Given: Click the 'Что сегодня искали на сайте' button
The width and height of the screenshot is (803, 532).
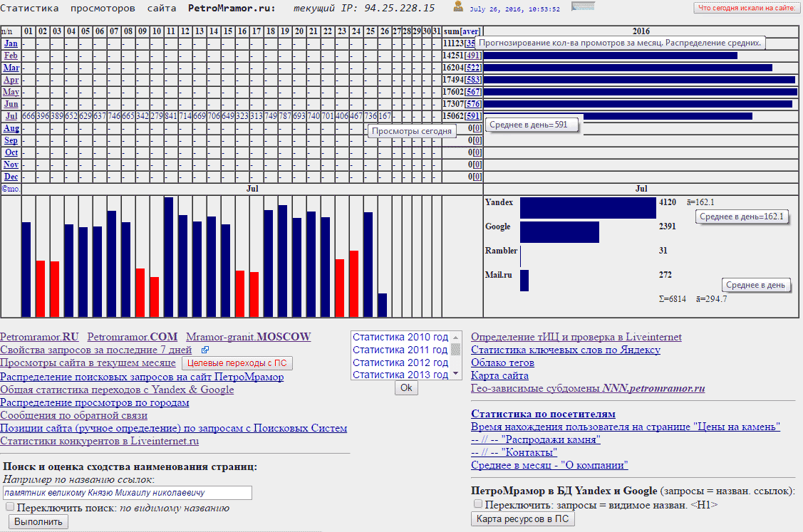Looking at the screenshot, I should click(747, 8).
